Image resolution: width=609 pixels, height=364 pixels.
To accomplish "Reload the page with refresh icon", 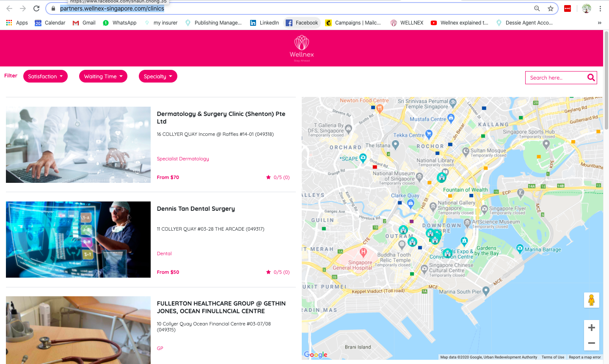I will coord(36,8).
